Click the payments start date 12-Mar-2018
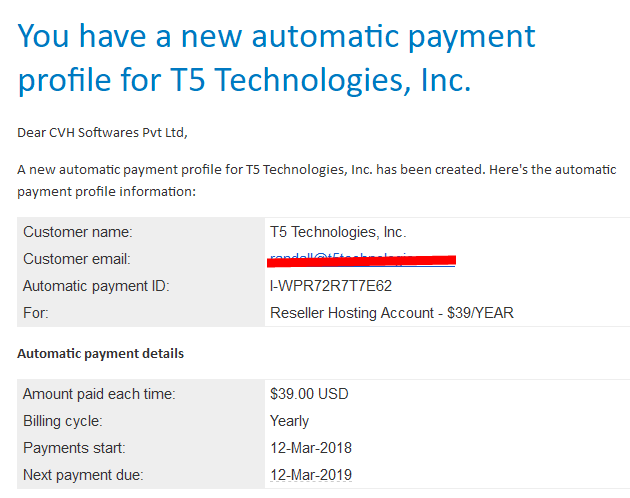The height and width of the screenshot is (498, 630). [311, 448]
